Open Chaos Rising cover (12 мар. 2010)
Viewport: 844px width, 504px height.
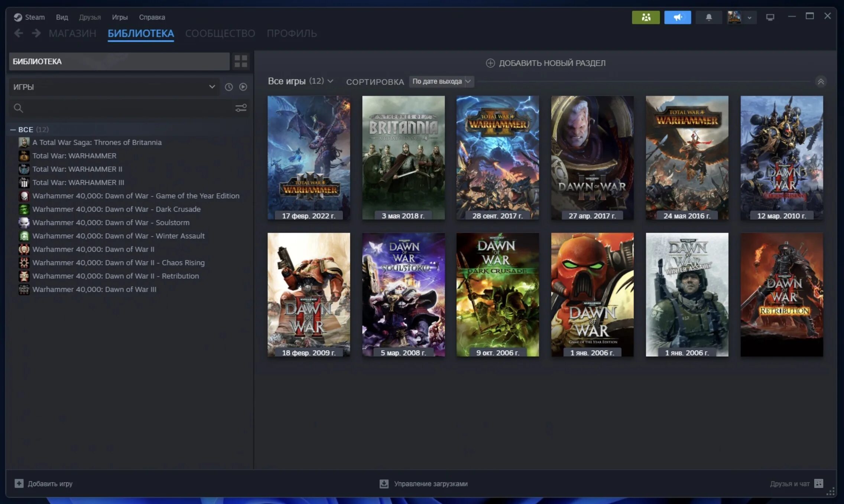point(782,158)
